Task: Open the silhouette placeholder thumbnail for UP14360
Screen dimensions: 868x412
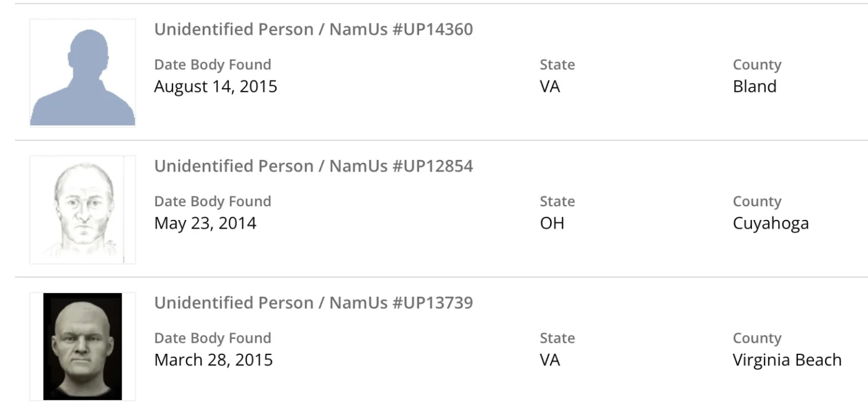Action: click(82, 73)
